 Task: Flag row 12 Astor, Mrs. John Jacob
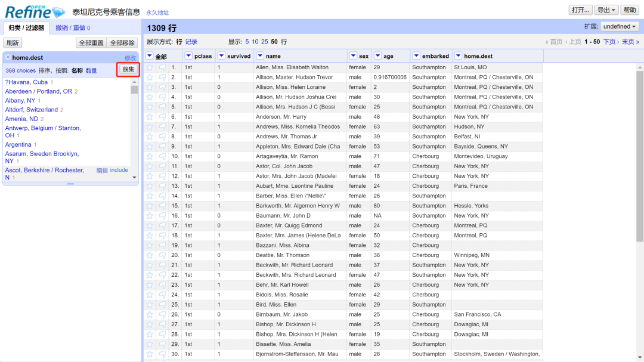163,176
